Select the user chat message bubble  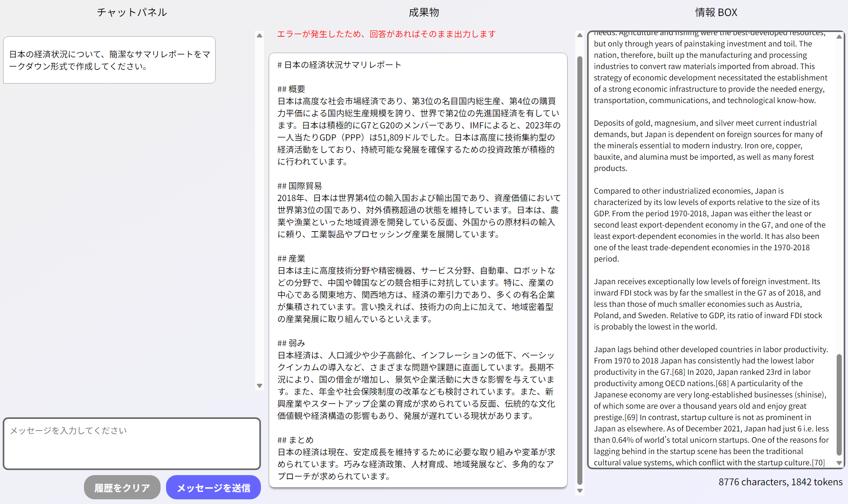pos(109,60)
